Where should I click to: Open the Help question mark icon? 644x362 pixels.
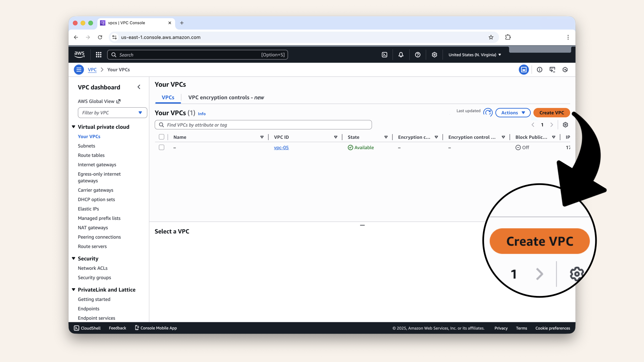click(418, 55)
